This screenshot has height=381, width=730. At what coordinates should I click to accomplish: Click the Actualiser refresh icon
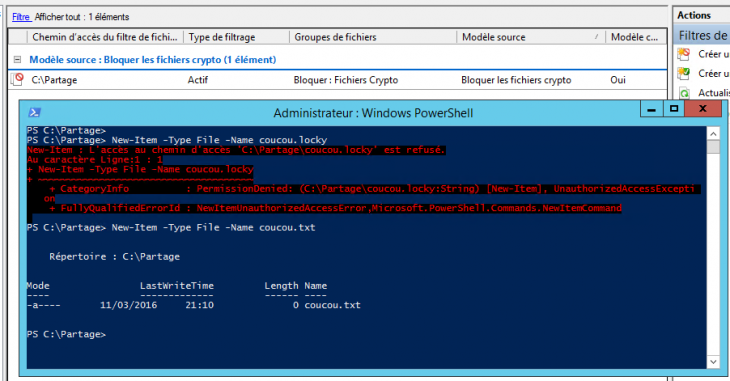pyautogui.click(x=683, y=93)
